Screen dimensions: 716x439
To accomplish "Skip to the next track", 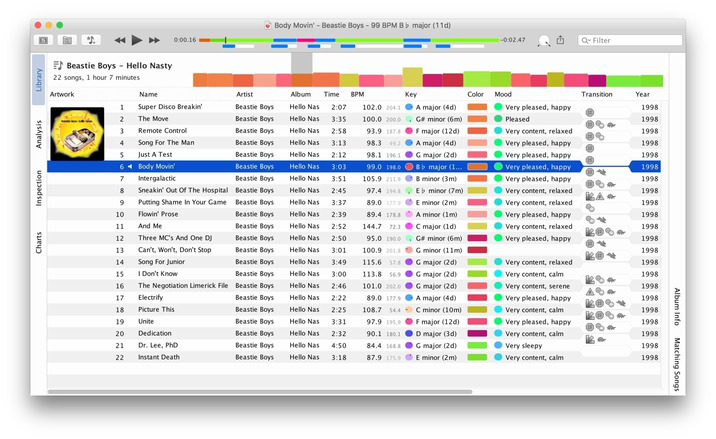I will click(154, 40).
